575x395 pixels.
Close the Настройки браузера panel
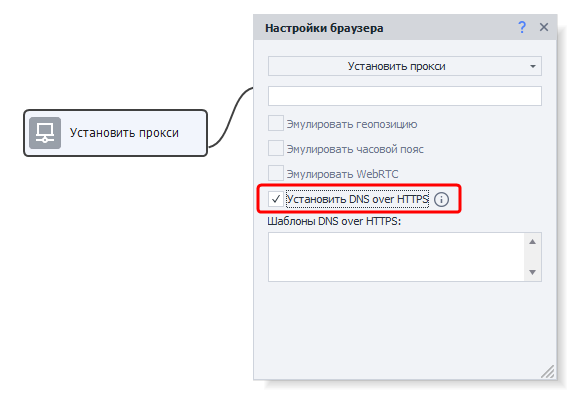click(x=544, y=27)
